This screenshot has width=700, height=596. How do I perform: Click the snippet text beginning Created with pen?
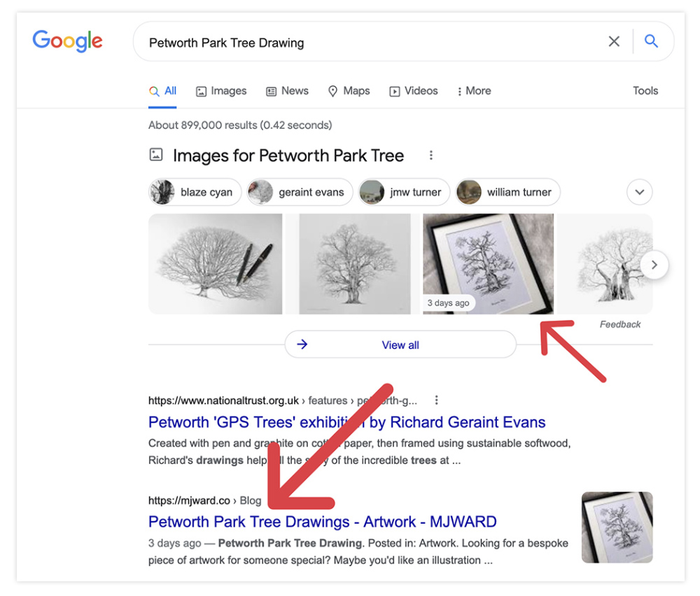[x=359, y=452]
